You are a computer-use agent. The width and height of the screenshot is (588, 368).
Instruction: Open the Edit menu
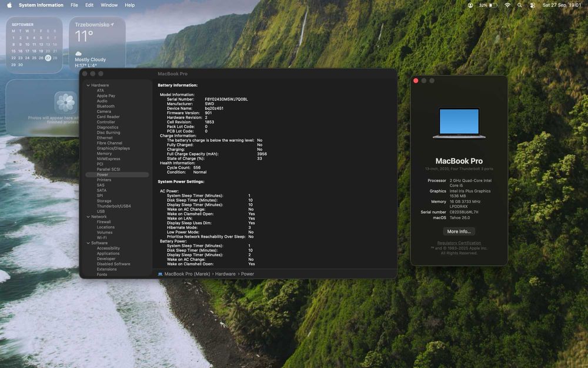coord(89,5)
